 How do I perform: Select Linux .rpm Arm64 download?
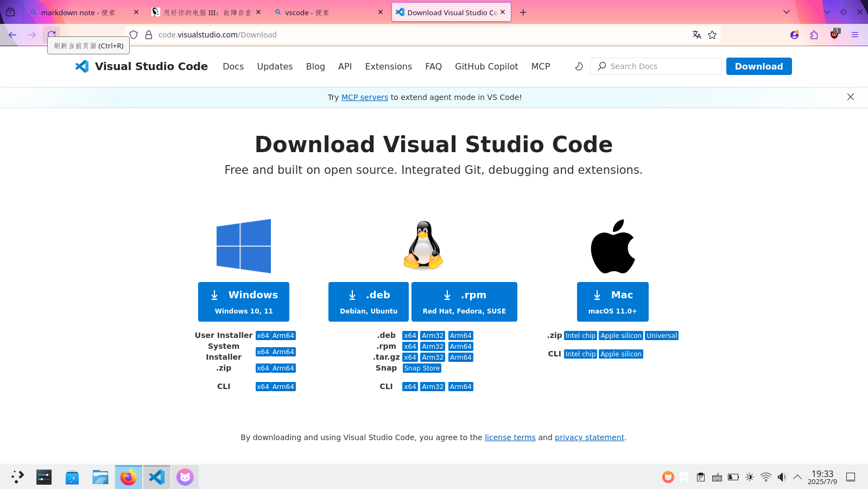[461, 347]
